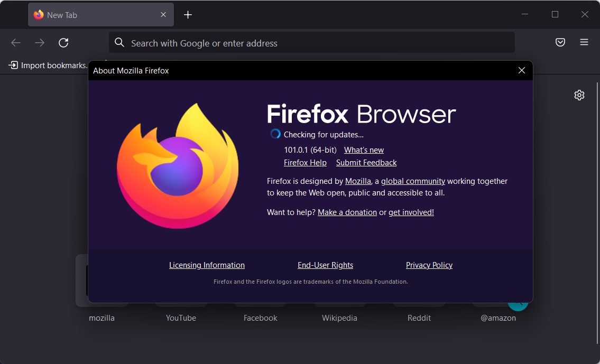600x364 pixels.
Task: Open the Facebook shortcut
Action: click(x=260, y=318)
